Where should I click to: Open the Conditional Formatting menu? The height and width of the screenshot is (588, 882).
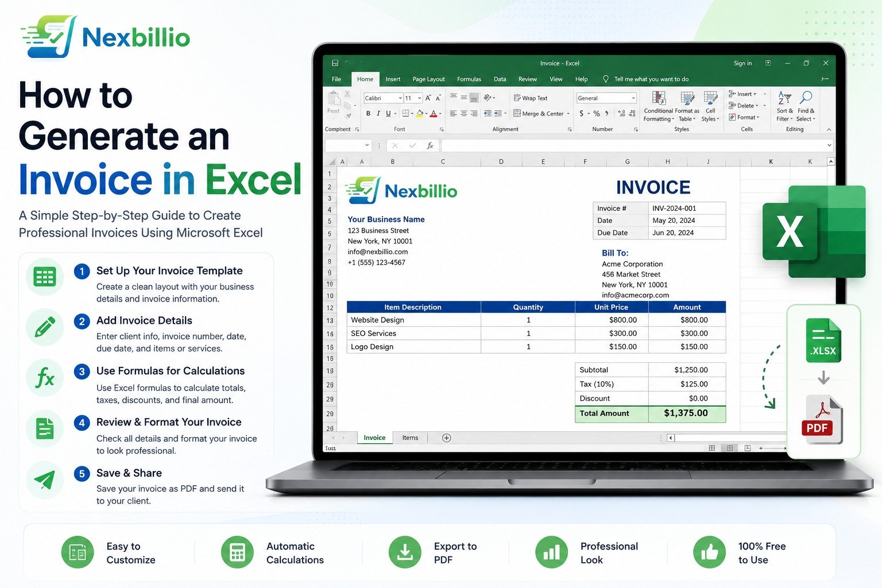pyautogui.click(x=659, y=106)
